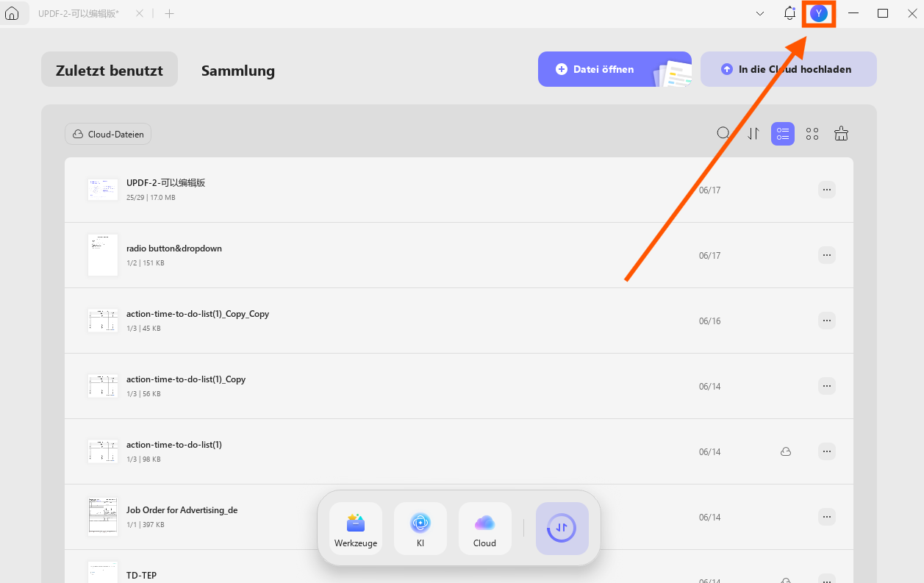
Task: Click cloud status icon of action-time-to-do-list(1)
Action: tap(786, 451)
